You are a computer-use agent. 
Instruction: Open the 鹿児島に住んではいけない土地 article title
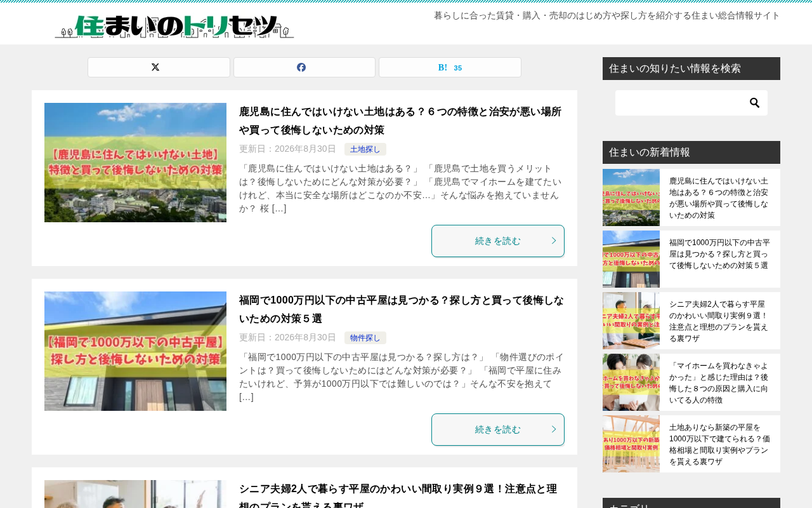point(400,121)
